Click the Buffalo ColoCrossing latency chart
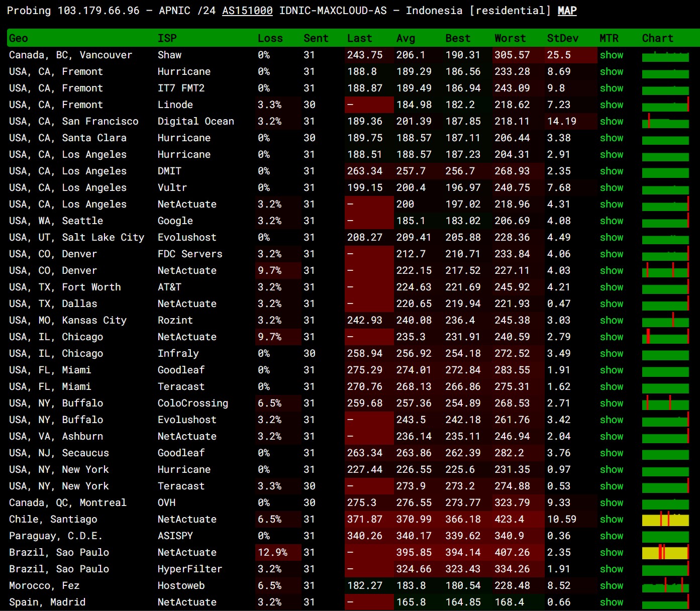This screenshot has height=611, width=700. click(665, 403)
